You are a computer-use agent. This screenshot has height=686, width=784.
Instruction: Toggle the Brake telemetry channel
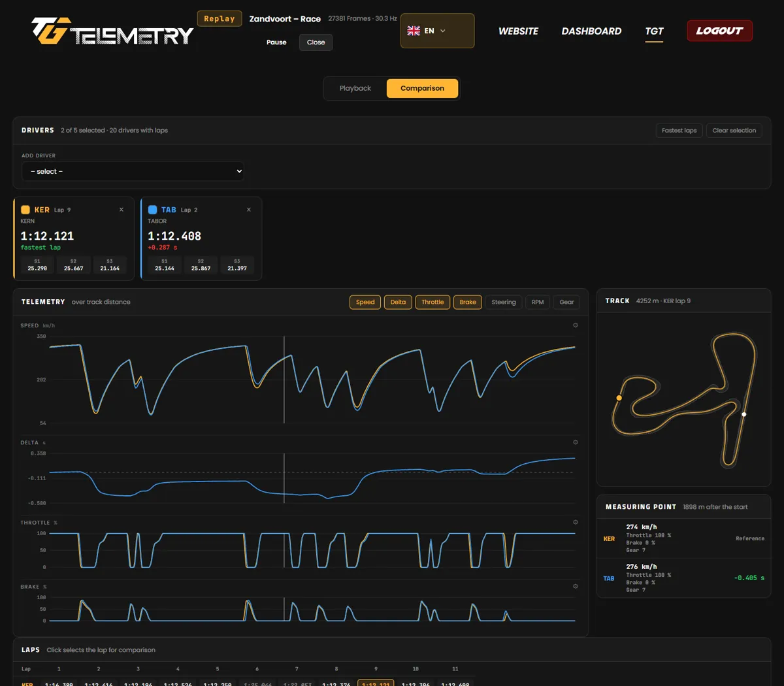[468, 302]
